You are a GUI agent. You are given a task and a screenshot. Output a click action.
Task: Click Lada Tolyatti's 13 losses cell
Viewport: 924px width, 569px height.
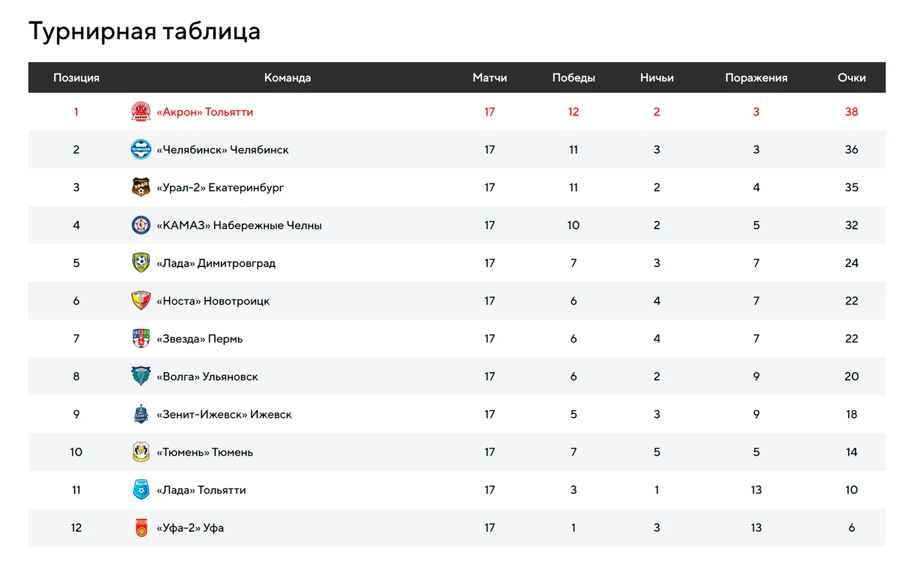(x=756, y=490)
